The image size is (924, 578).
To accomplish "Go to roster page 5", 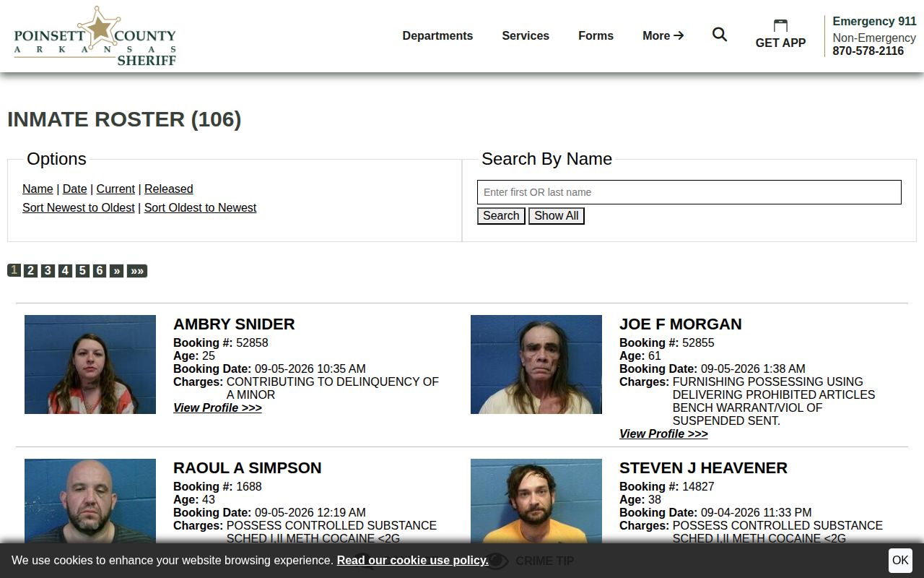I will point(82,271).
